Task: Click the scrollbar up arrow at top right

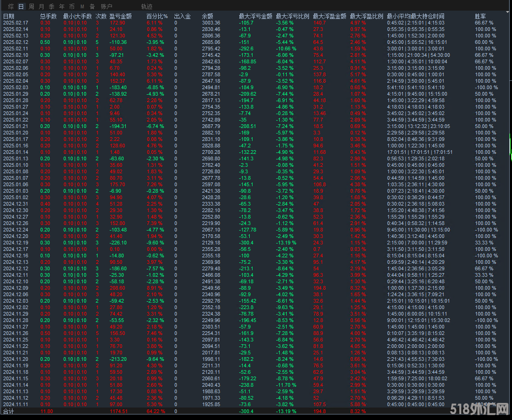Action: (x=507, y=12)
